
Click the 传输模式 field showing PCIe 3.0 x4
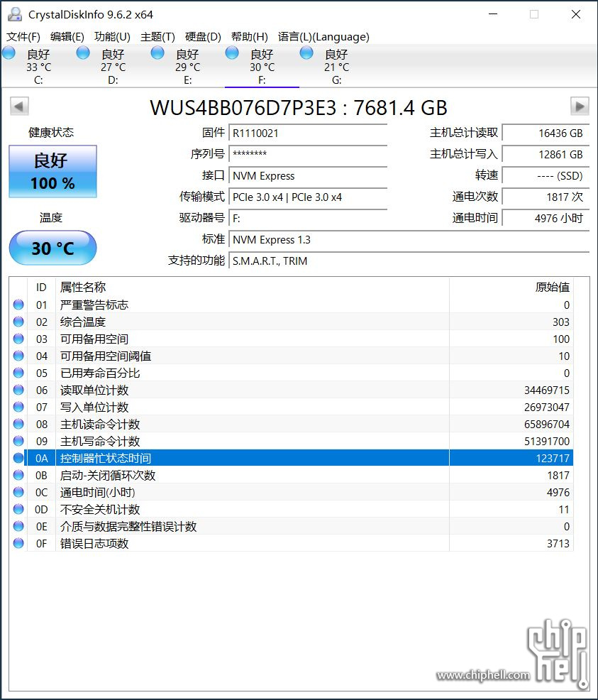tap(308, 197)
